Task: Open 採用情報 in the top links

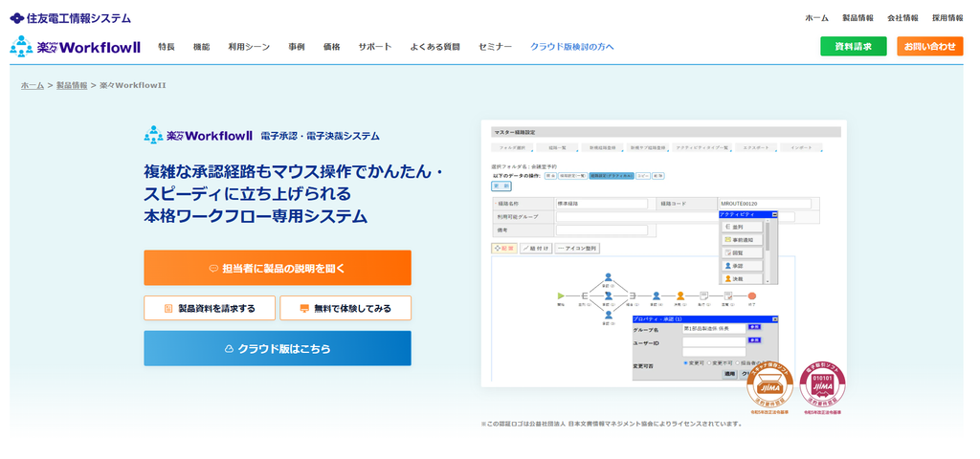Action: [947, 18]
